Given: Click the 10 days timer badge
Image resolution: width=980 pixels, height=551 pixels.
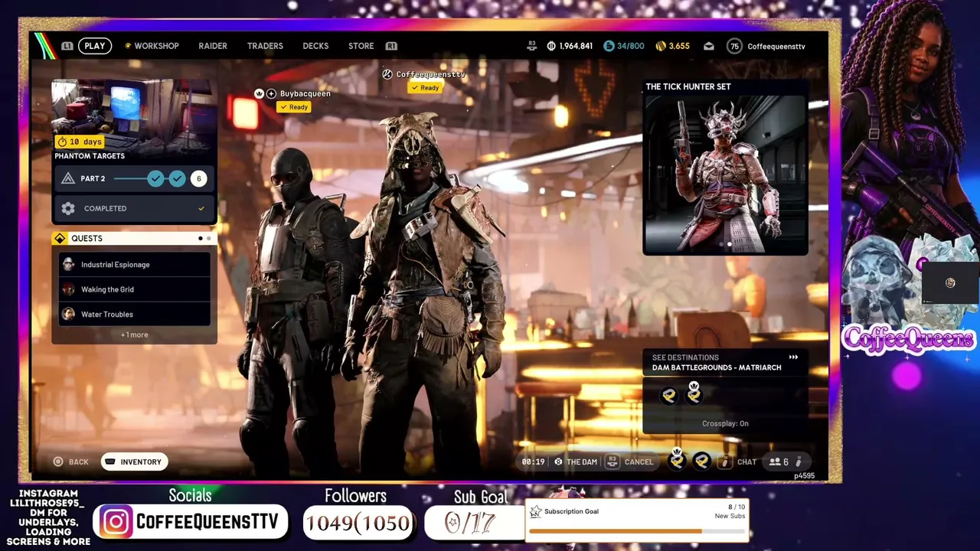Looking at the screenshot, I should (x=80, y=142).
